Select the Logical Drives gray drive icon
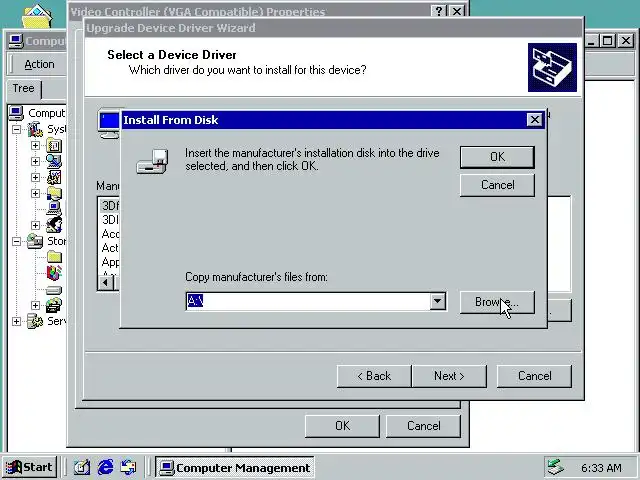The image size is (640, 480). (x=54, y=290)
